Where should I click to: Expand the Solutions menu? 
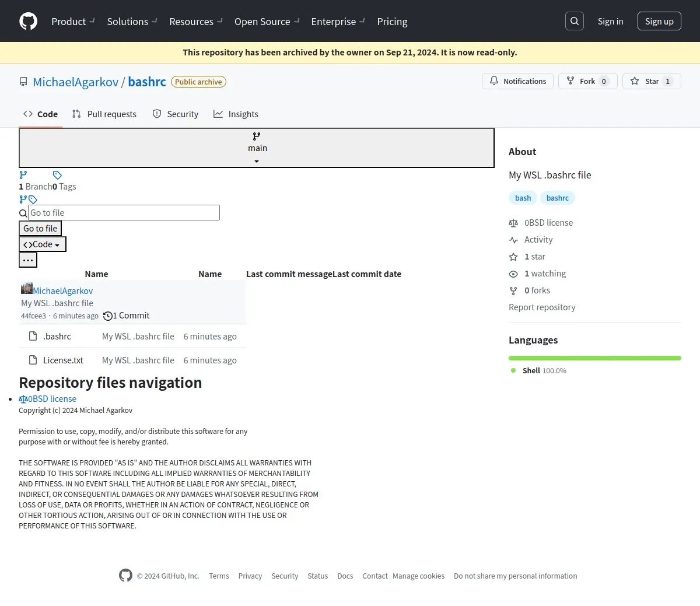(132, 22)
